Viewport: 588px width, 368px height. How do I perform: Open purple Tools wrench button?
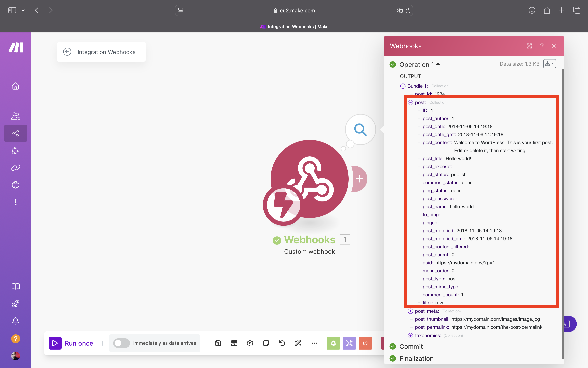click(349, 343)
